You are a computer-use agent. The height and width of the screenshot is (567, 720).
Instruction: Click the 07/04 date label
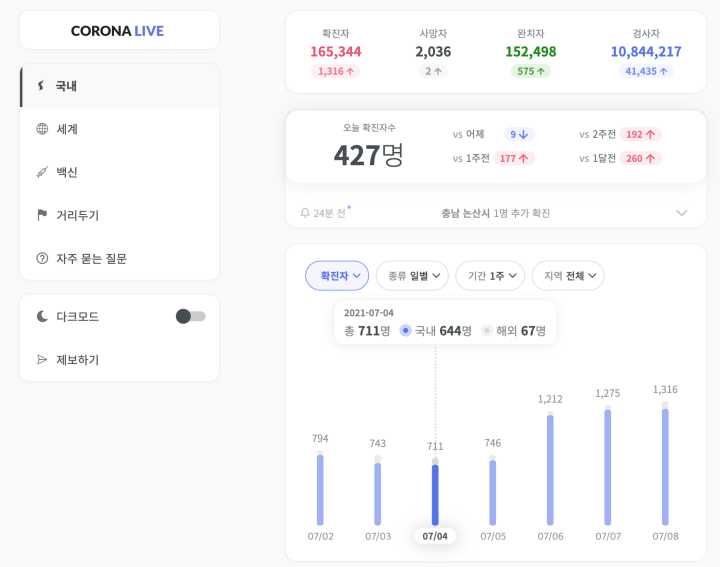click(x=435, y=536)
